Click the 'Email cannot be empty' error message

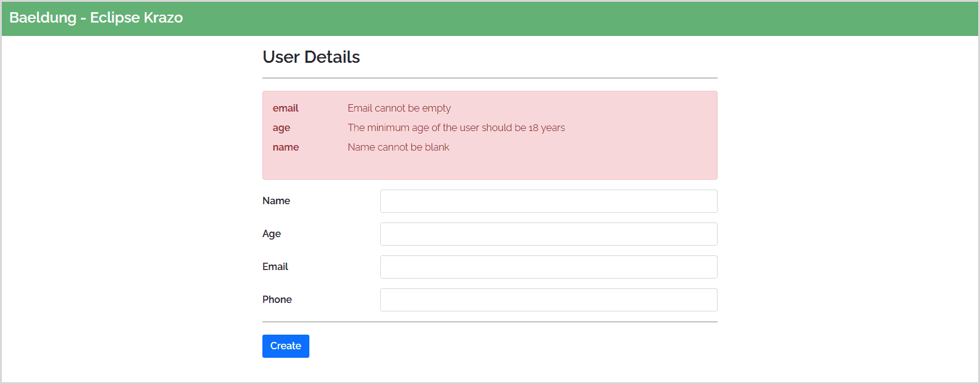[399, 108]
